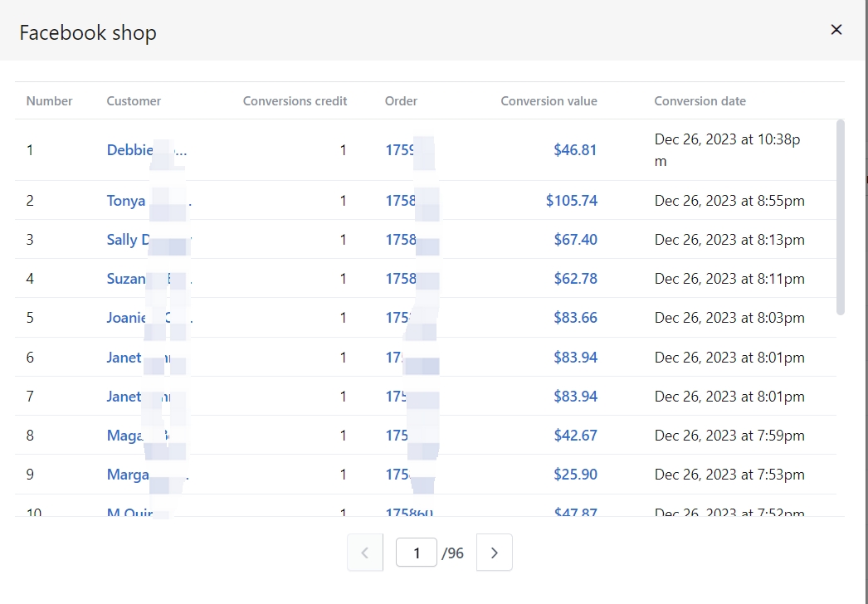Open customer Suzan link in row 4
The width and height of the screenshot is (868, 604).
149,279
